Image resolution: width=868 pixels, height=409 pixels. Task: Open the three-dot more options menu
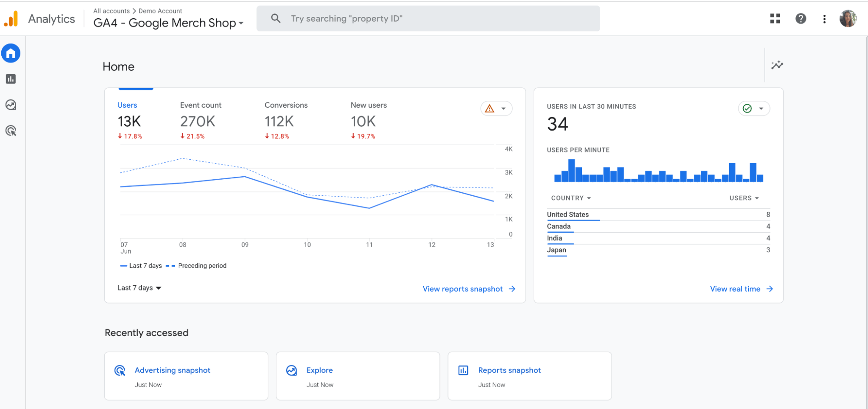click(824, 19)
